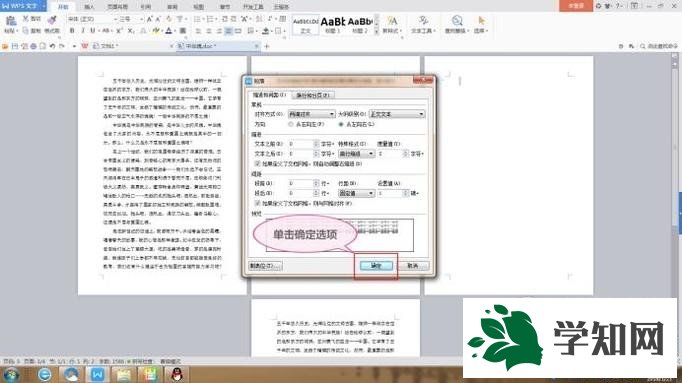This screenshot has width=682, height=383.
Task: Click the active justify alignment icon
Action: 228,31
